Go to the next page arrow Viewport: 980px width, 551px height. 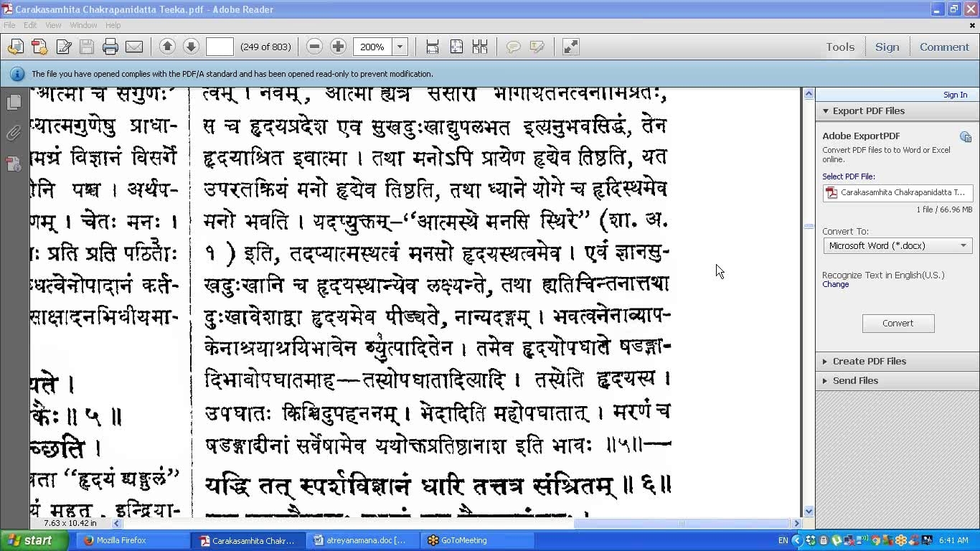click(x=191, y=47)
